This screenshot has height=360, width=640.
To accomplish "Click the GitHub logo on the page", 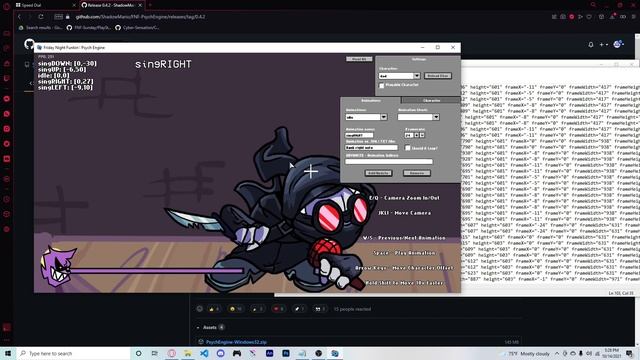I will click(29, 44).
